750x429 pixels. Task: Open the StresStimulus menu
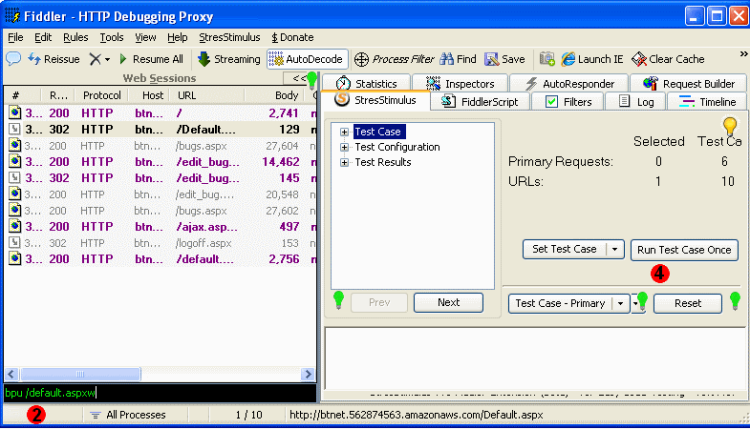click(230, 37)
